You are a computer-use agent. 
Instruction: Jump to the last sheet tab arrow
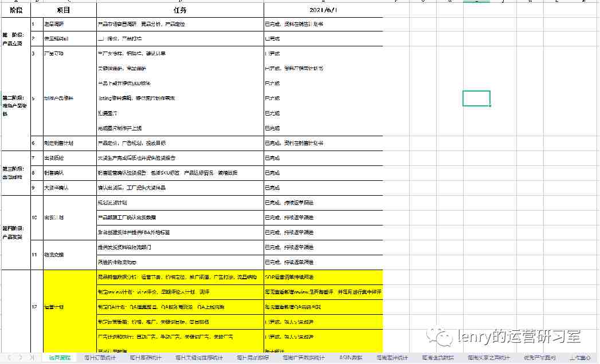32,358
